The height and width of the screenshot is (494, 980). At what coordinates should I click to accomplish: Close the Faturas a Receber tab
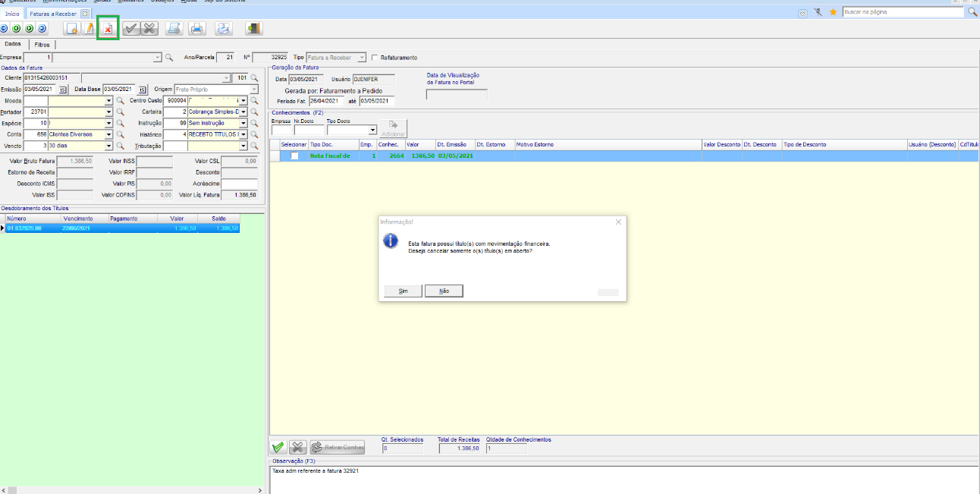(x=85, y=14)
